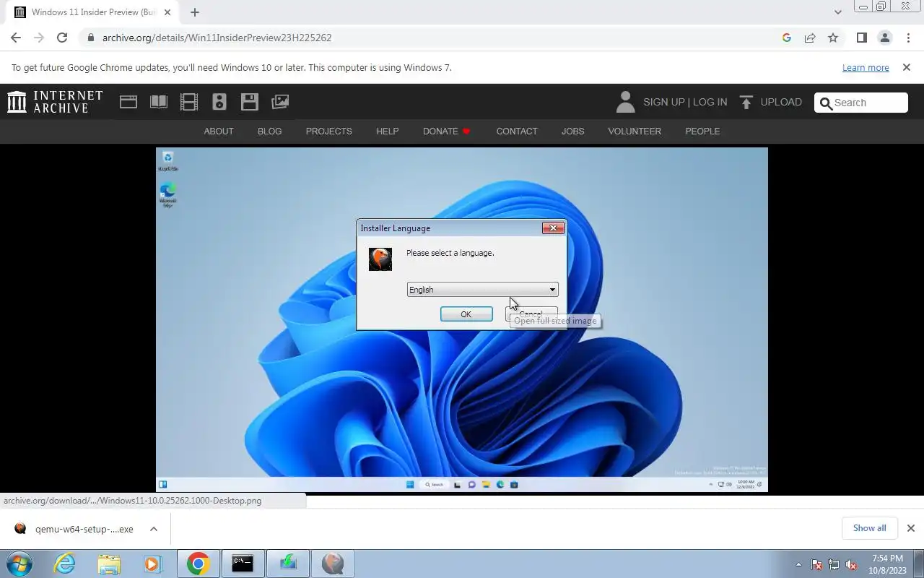Close the Installer Language dialog
Screen dimensions: 924x578
(553, 228)
